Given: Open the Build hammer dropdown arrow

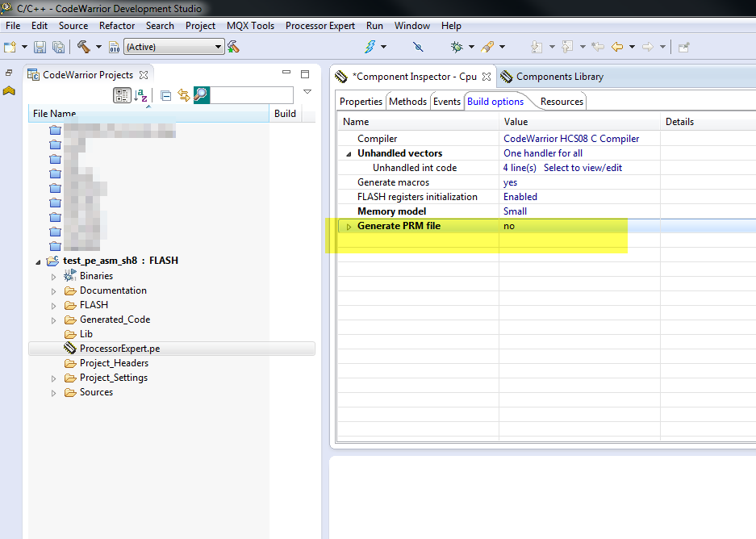Looking at the screenshot, I should (98, 48).
